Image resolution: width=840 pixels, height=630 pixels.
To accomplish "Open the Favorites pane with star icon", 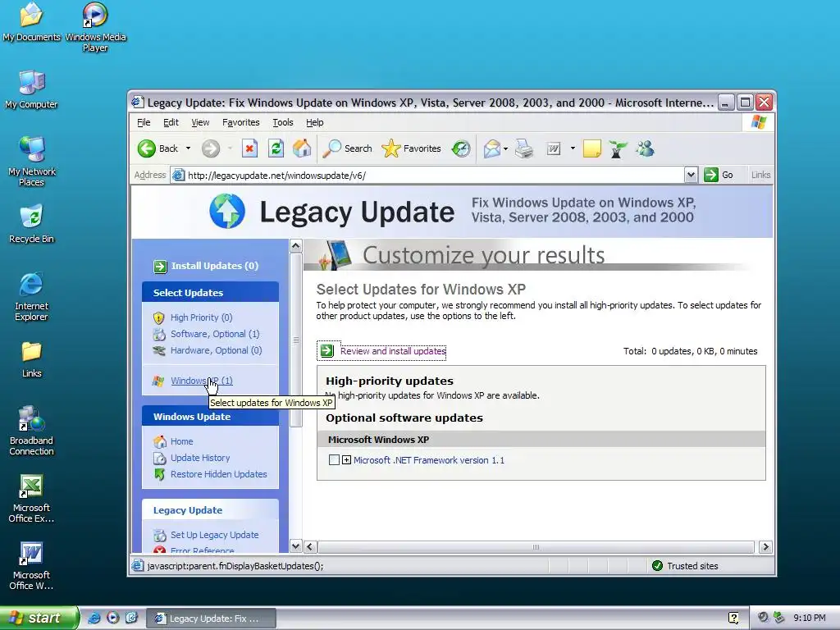I will [412, 148].
